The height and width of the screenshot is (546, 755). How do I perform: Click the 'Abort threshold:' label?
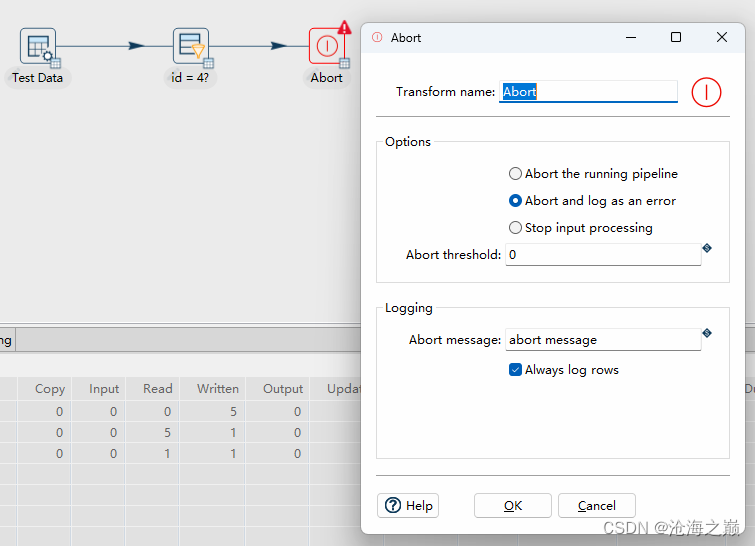pos(454,254)
